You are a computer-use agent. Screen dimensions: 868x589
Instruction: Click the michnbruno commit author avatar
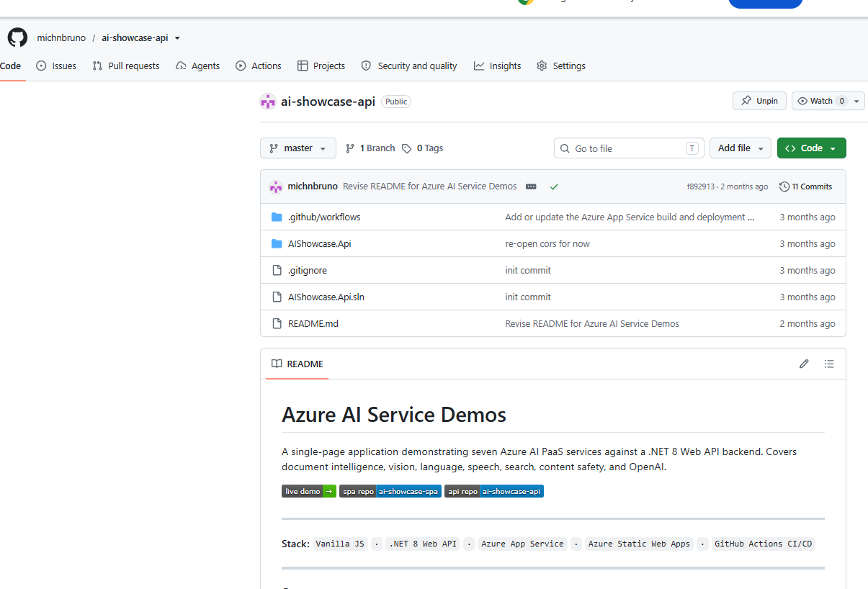click(x=276, y=186)
